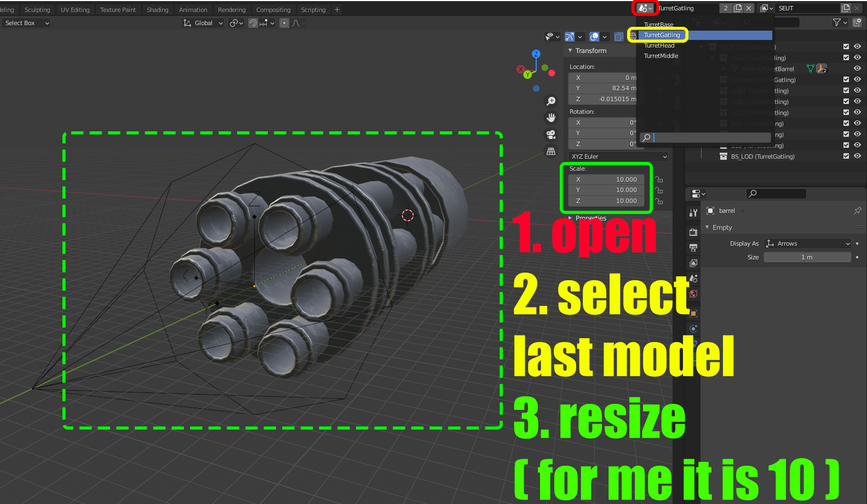Viewport: 867px width, 504px height.
Task: Hide the Collision (TurretGatling) collection eye
Action: point(857,79)
